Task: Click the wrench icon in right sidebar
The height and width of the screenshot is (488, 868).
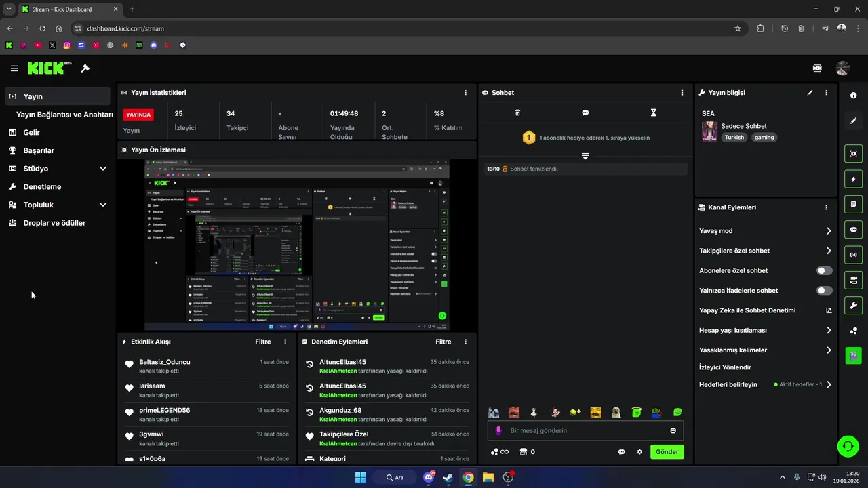Action: click(x=854, y=305)
